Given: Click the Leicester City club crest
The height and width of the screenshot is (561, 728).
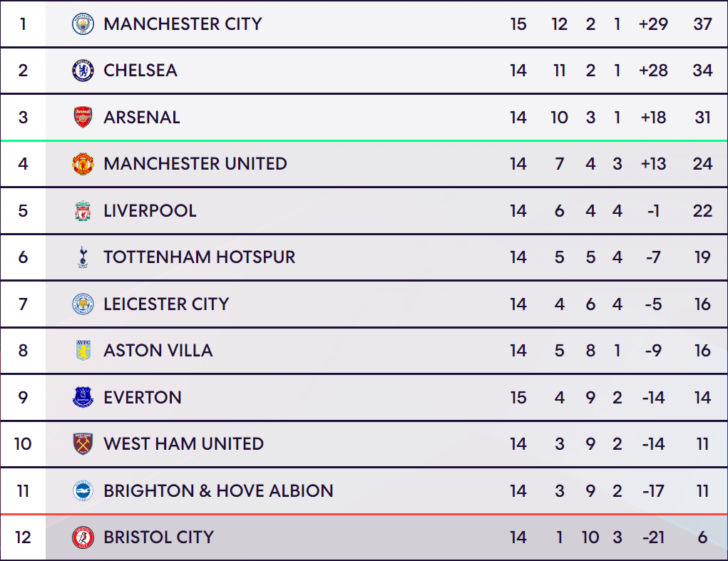Looking at the screenshot, I should tap(83, 304).
